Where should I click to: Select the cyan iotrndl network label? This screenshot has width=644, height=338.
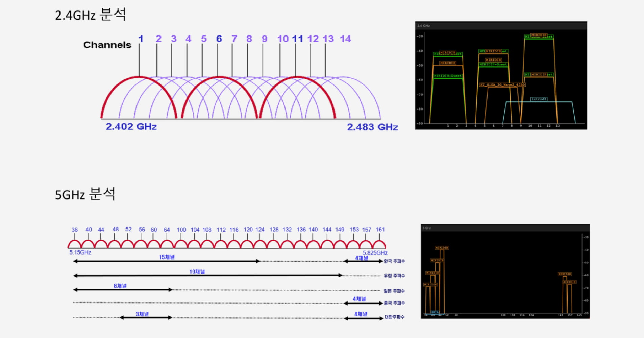point(539,99)
